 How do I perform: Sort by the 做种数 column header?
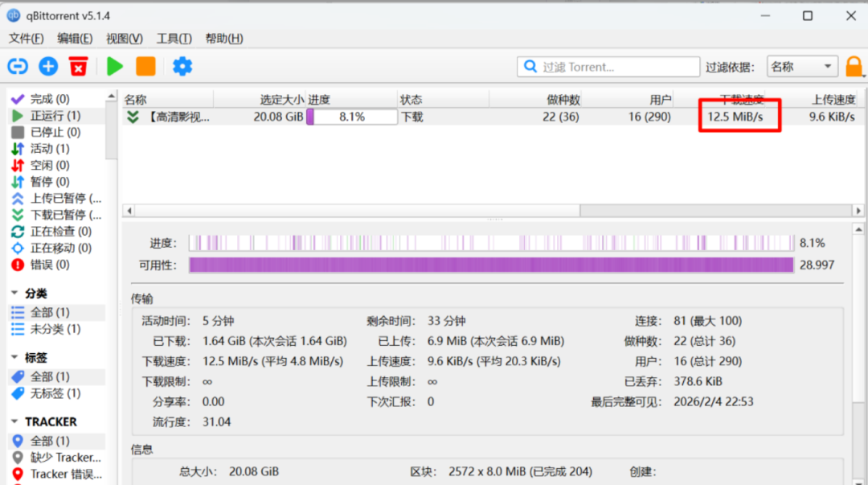(534, 100)
